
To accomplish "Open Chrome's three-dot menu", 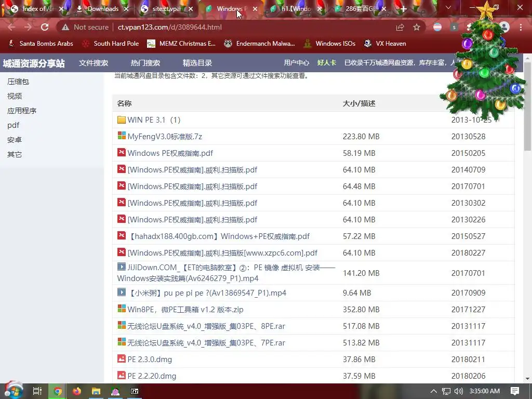I will click(521, 27).
